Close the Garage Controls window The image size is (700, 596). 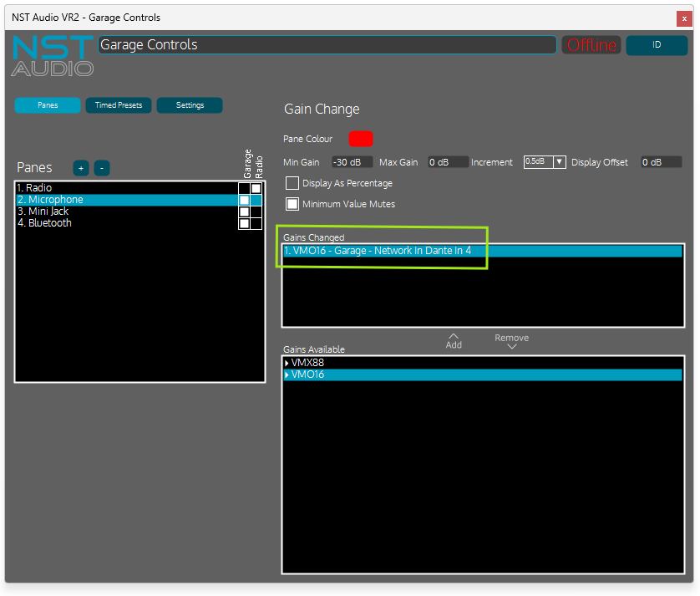coord(684,18)
